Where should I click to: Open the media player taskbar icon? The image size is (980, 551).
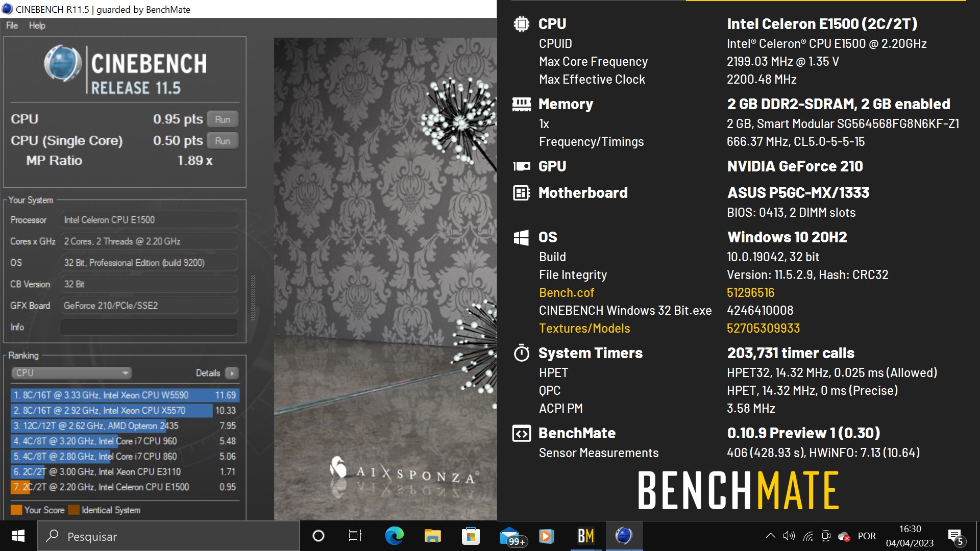(x=547, y=536)
